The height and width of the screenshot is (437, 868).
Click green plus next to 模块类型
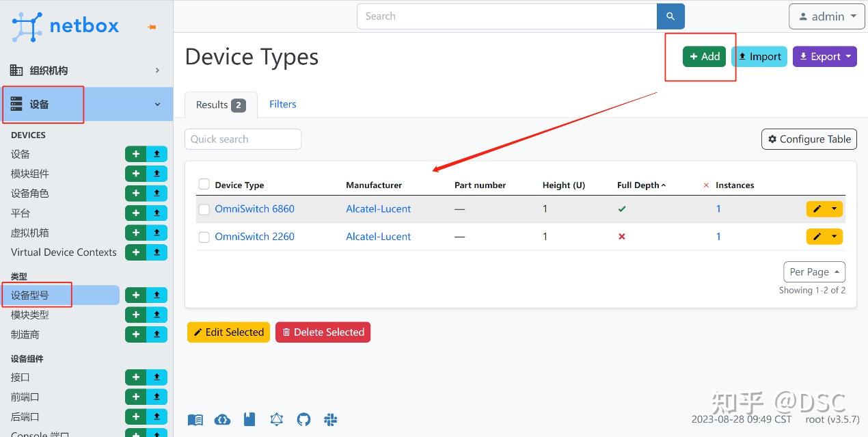[x=135, y=315]
